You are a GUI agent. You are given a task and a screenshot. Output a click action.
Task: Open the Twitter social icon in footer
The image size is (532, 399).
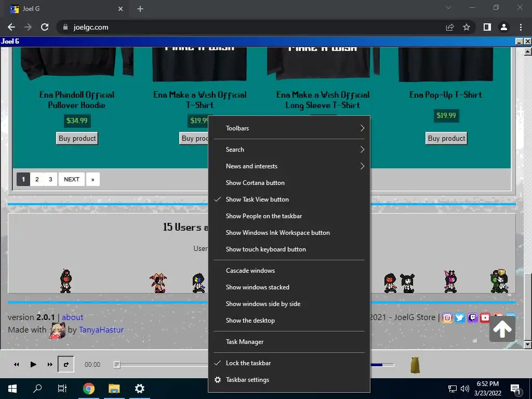click(x=460, y=317)
